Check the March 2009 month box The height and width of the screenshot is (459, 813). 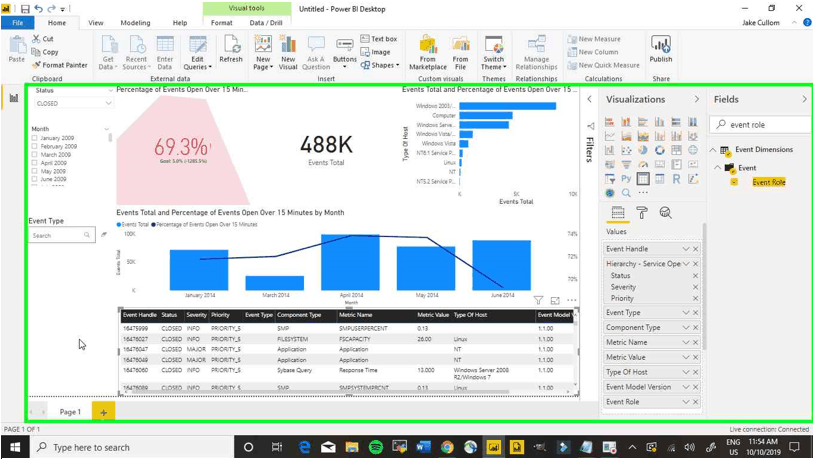(x=34, y=155)
